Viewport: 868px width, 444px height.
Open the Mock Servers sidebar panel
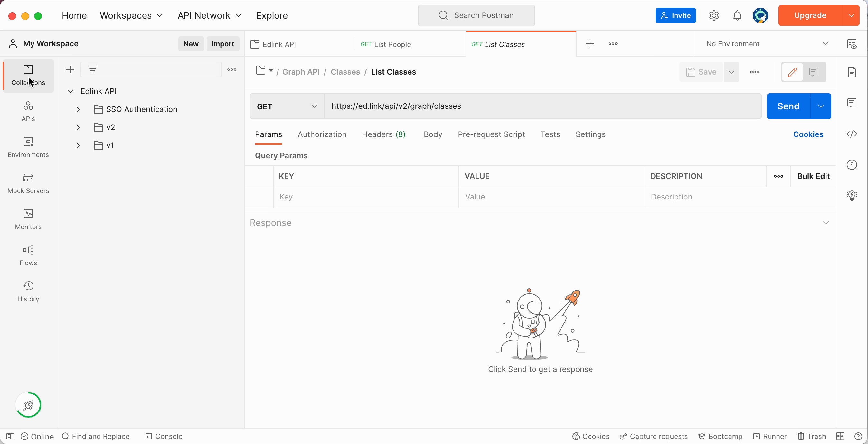tap(28, 183)
